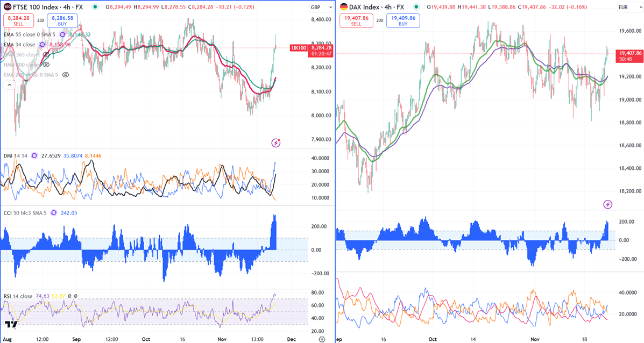Viewport: 644px width, 343px height.
Task: Show the hidden EMA 200 close indicator
Action: 65,75
